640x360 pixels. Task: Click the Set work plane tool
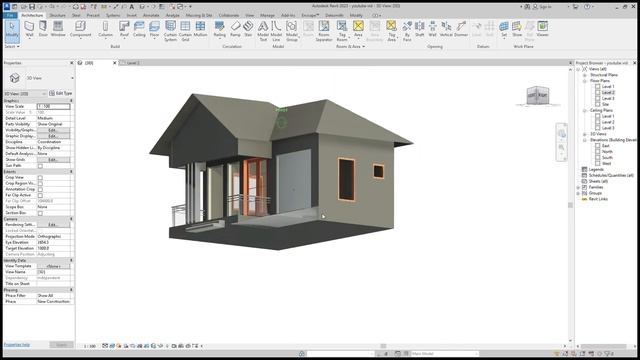[504, 29]
